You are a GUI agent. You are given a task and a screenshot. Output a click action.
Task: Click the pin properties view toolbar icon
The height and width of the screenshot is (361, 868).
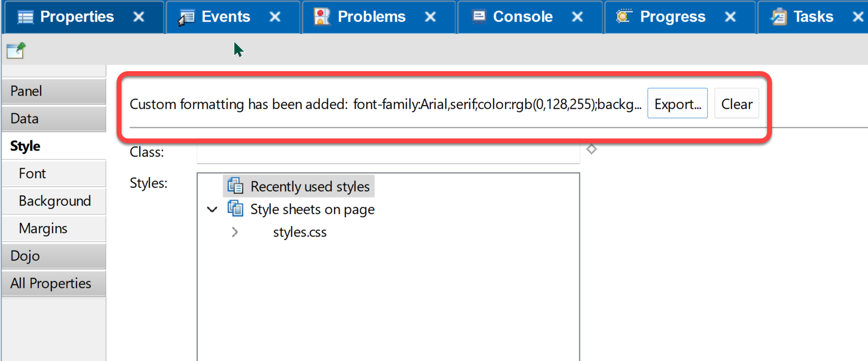click(16, 50)
